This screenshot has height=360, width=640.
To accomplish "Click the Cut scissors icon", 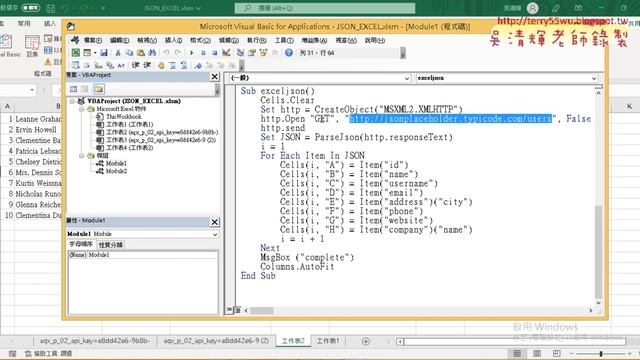I will [x=118, y=53].
